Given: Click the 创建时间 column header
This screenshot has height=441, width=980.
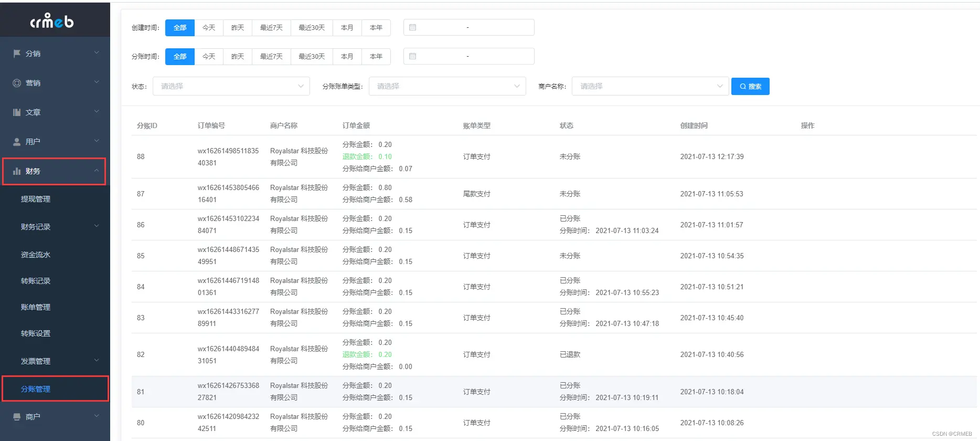Looking at the screenshot, I should tap(694, 125).
